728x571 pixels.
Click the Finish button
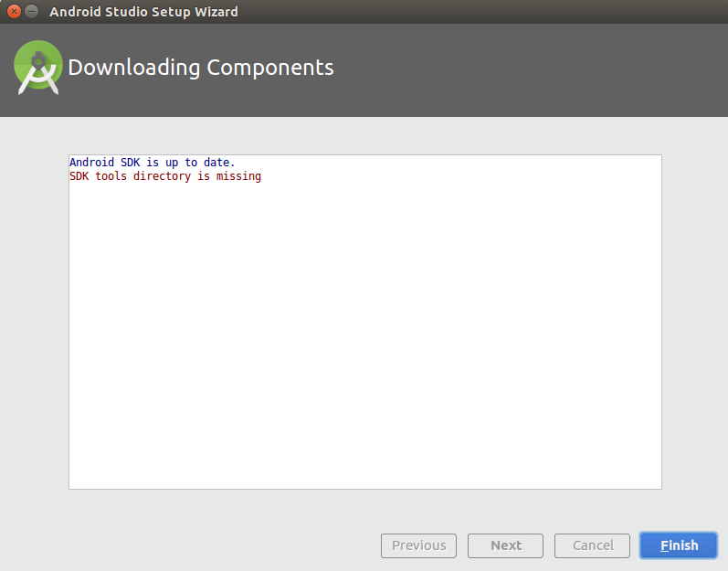679,545
